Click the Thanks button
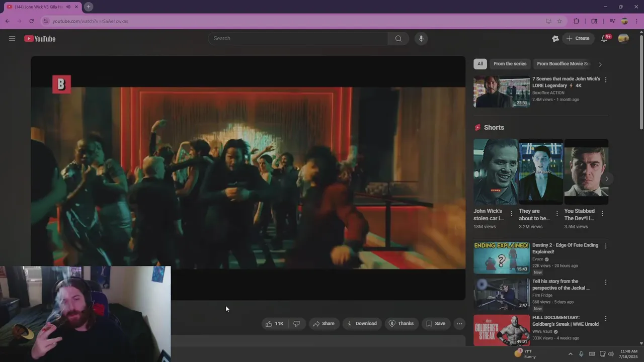Screen dimensions: 644x362 401,324
